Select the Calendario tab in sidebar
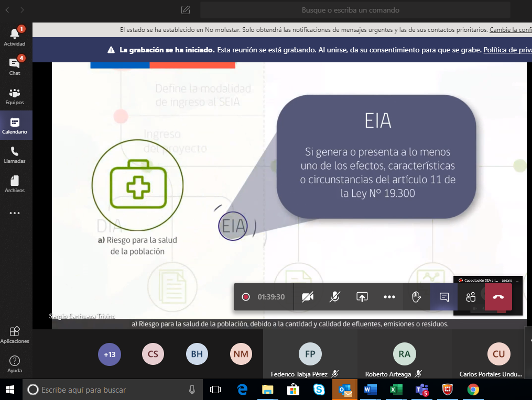532x400 pixels. click(15, 125)
